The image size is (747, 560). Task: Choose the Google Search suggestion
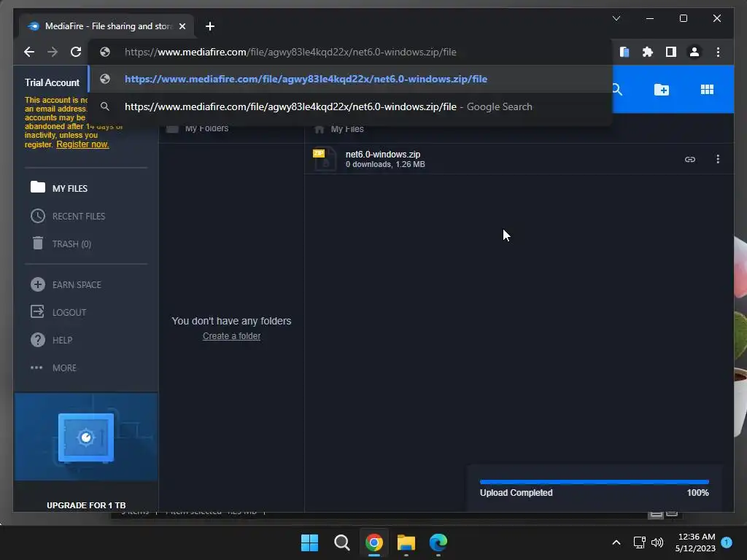click(x=350, y=106)
